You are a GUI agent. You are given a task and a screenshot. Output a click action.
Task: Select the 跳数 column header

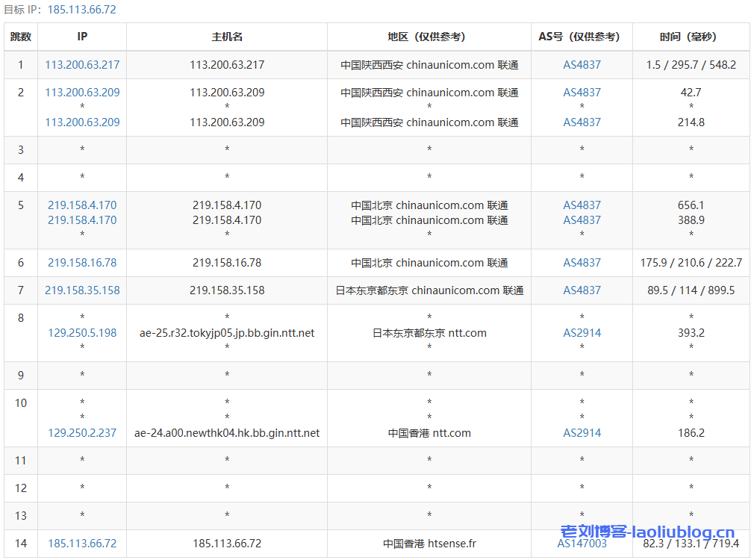20,36
